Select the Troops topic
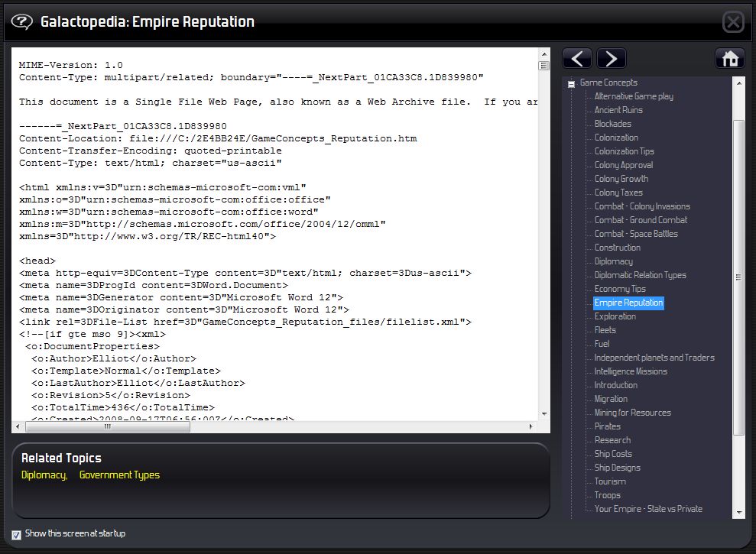The height and width of the screenshot is (554, 756). [x=607, y=494]
